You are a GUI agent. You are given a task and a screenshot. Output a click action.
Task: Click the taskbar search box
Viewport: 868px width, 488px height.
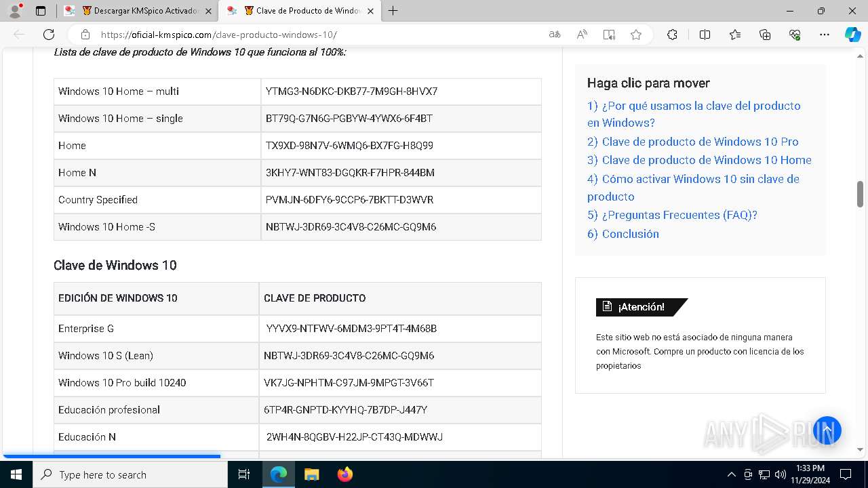pyautogui.click(x=130, y=474)
